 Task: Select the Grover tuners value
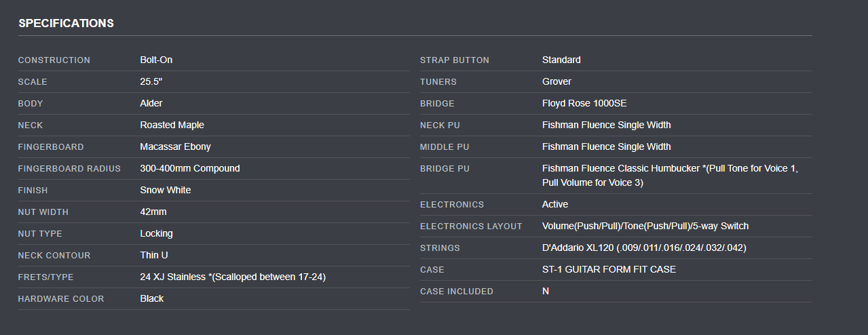click(556, 81)
